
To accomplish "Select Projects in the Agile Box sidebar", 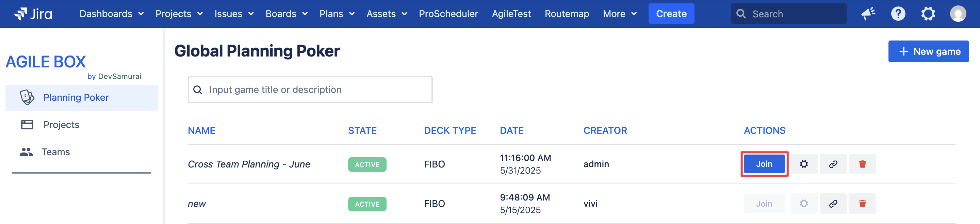I will point(61,124).
